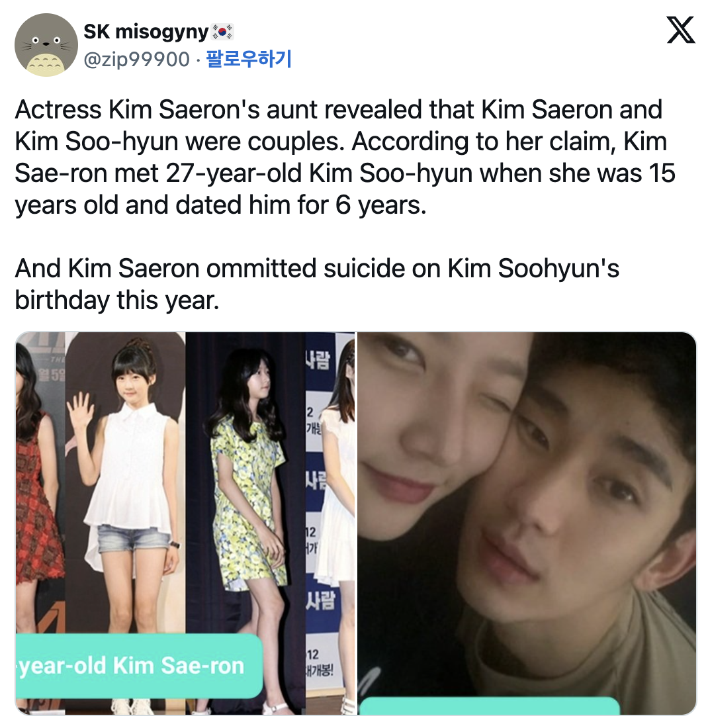708x728 pixels.
Task: Open the @zip99900 handle link
Action: 136,60
